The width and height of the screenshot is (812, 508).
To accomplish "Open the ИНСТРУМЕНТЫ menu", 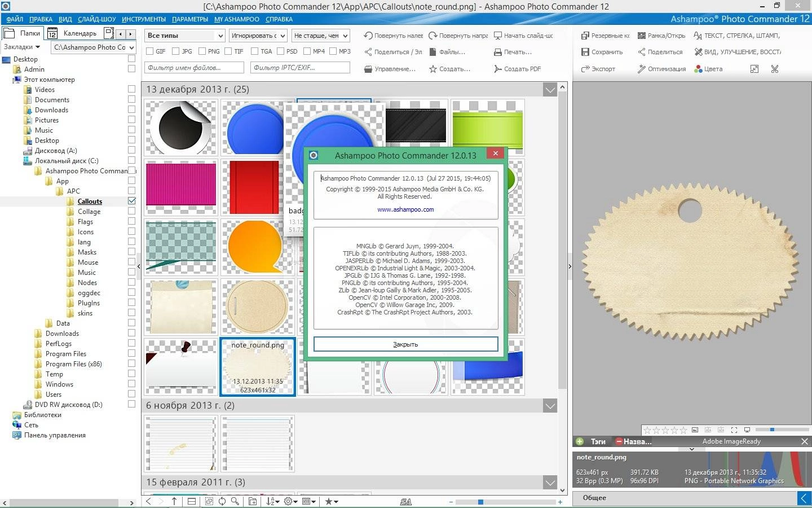I will (x=144, y=19).
